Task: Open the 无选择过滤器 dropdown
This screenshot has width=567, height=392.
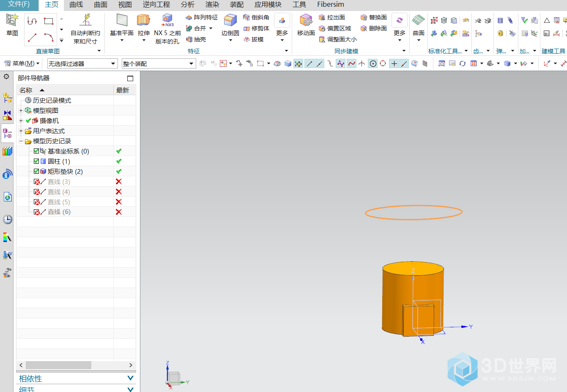Action: point(82,63)
